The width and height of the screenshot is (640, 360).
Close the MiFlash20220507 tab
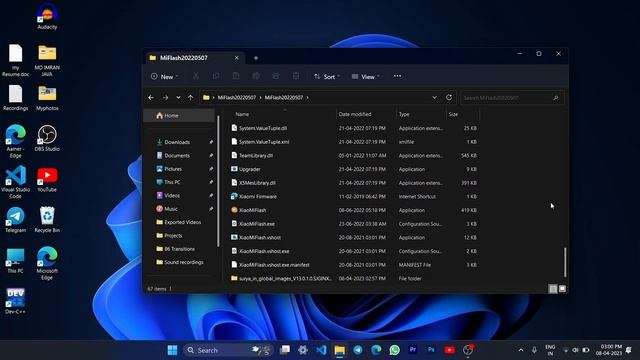pyautogui.click(x=236, y=58)
